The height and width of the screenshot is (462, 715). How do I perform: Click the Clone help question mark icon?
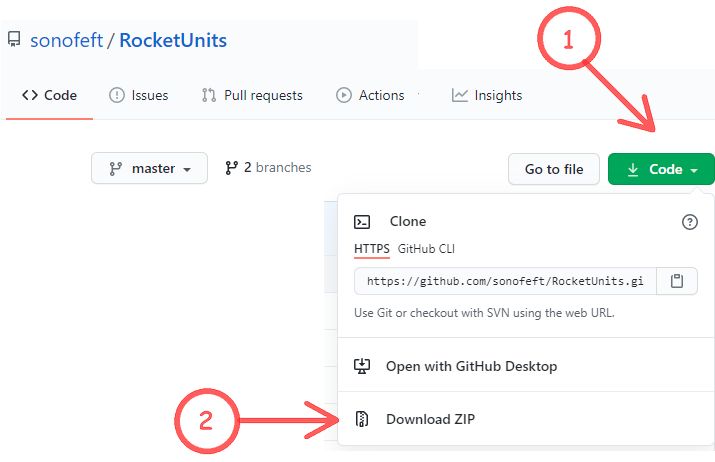[689, 222]
